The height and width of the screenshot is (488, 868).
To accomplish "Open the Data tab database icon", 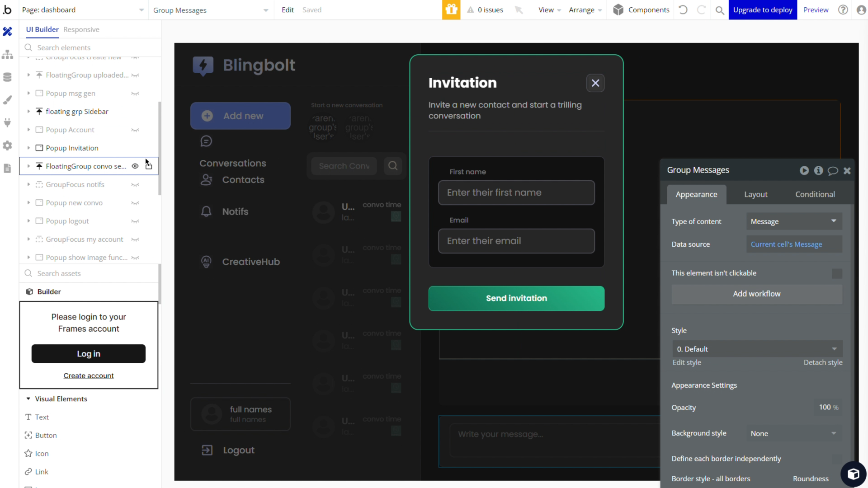I will tap(7, 77).
